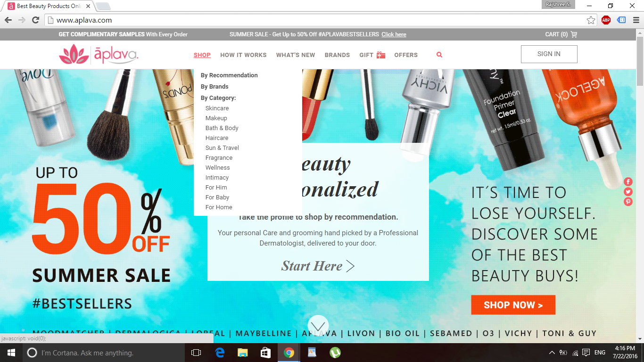Click the SIGN IN button
Viewport: 644px width, 362px height.
point(549,54)
